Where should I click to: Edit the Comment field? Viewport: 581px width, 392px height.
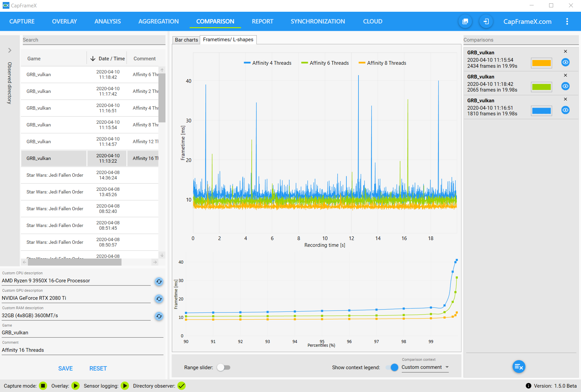[x=82, y=350]
